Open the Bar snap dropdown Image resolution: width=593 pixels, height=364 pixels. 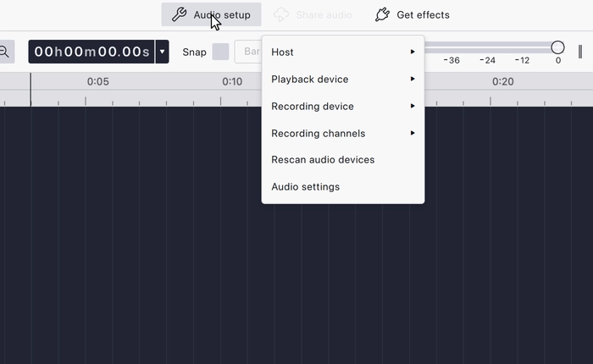click(x=248, y=52)
